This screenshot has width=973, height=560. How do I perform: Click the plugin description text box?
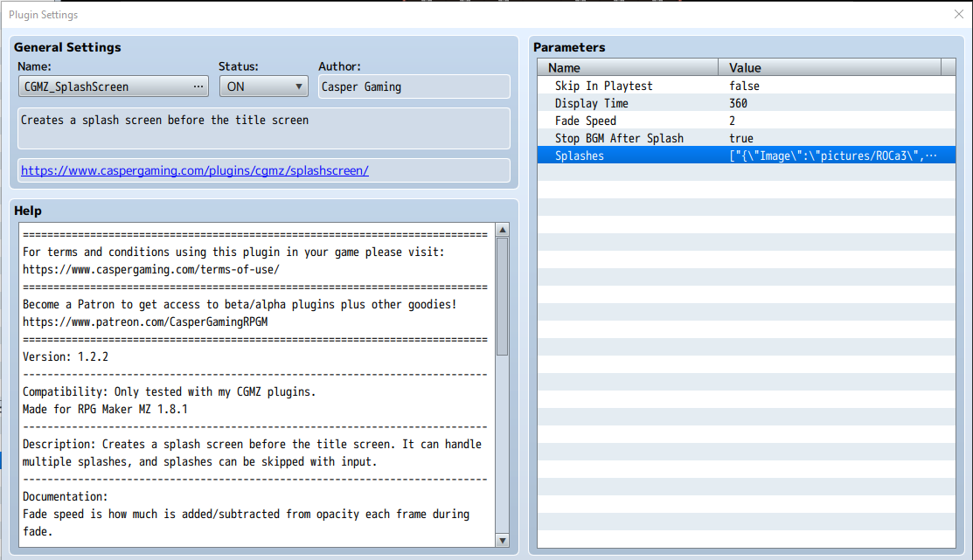click(264, 128)
